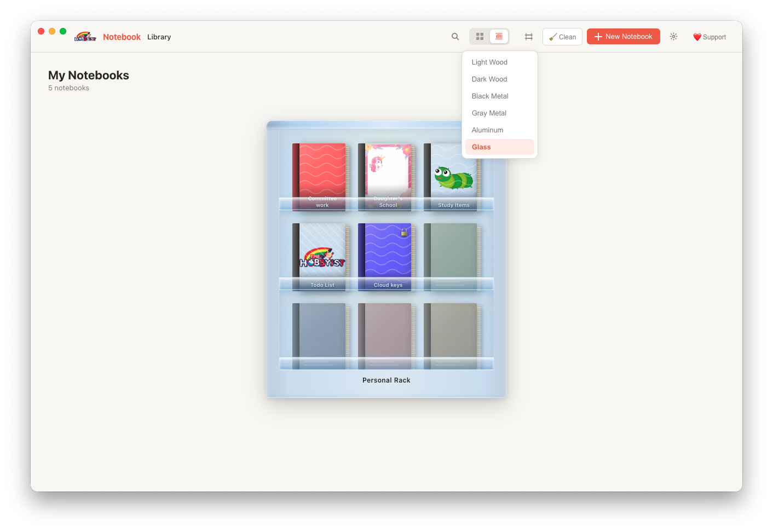773x532 pixels.
Task: Switch to the Library tab
Action: tap(159, 37)
